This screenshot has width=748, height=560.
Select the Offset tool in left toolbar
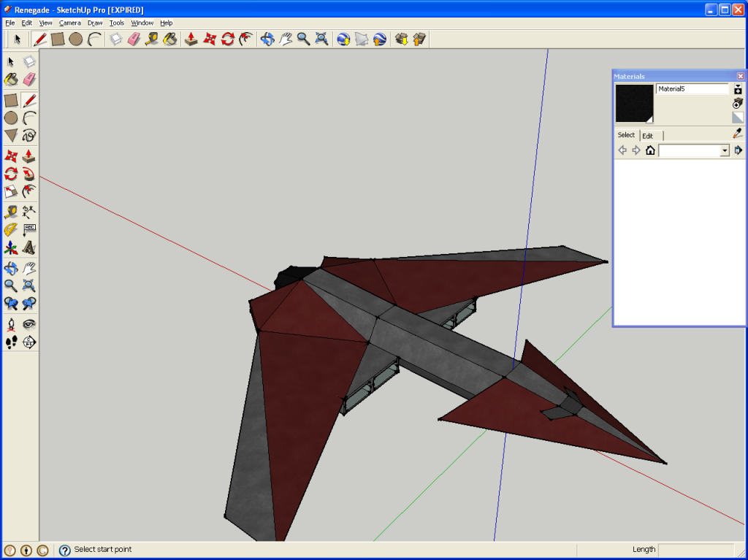point(29,192)
